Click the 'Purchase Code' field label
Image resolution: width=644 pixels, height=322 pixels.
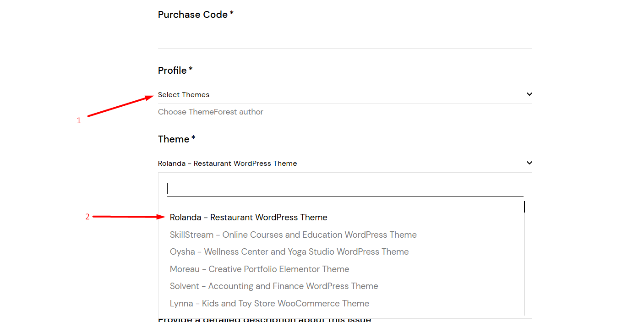tap(196, 15)
